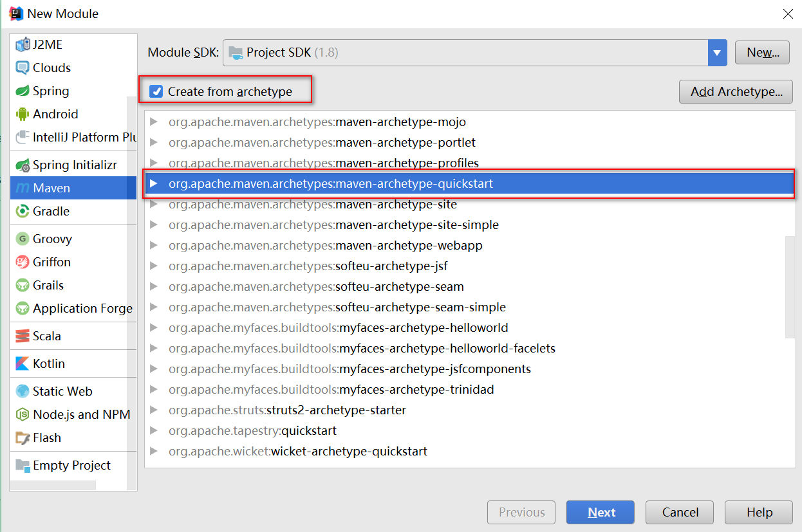The image size is (802, 532).
Task: Click the Add Archetype... button
Action: pos(736,91)
